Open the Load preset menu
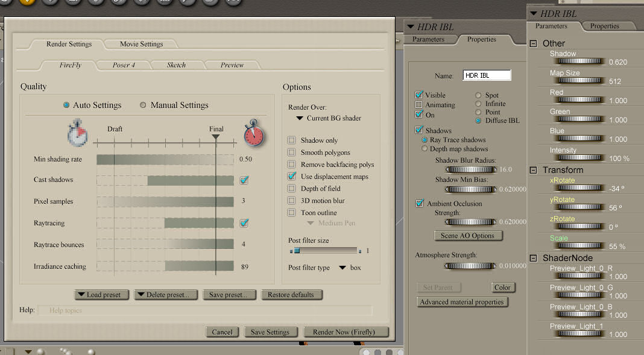Viewport: 644px width, 355px height. [102, 295]
